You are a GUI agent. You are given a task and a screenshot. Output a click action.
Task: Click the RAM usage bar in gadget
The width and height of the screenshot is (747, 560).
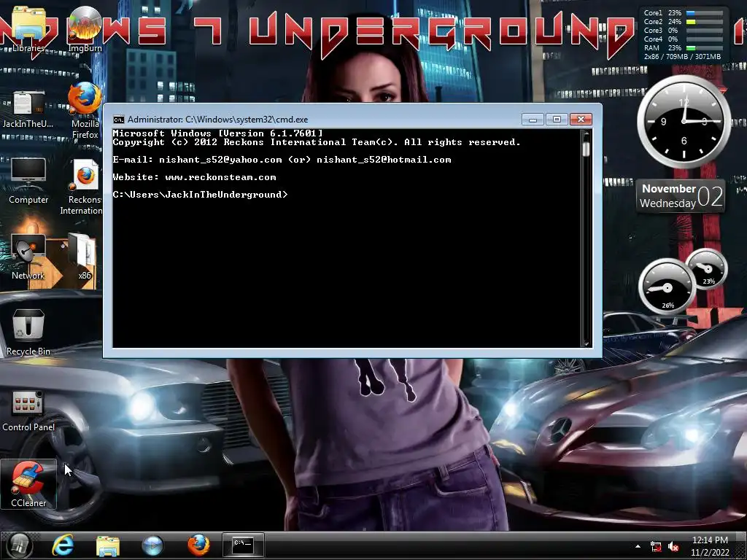[x=704, y=47]
